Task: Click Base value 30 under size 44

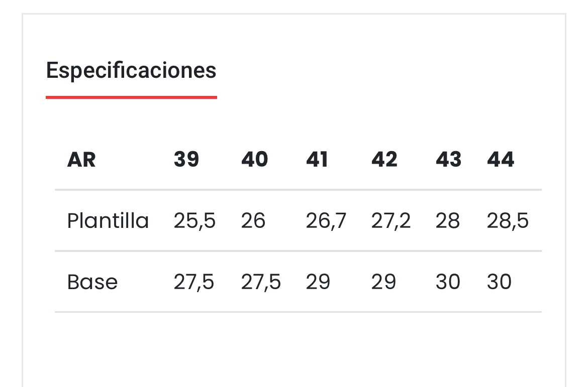Action: [x=499, y=282]
